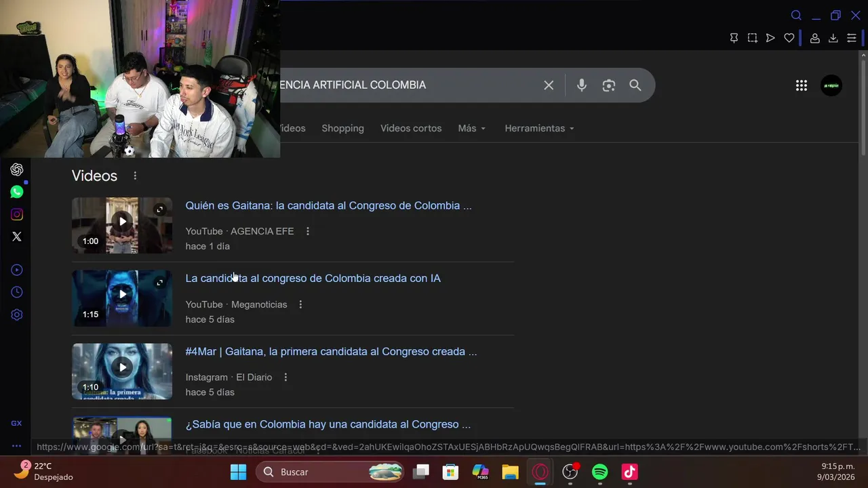This screenshot has height=488, width=868.
Task: Open the sidebar three-dots menu
Action: click(x=16, y=446)
